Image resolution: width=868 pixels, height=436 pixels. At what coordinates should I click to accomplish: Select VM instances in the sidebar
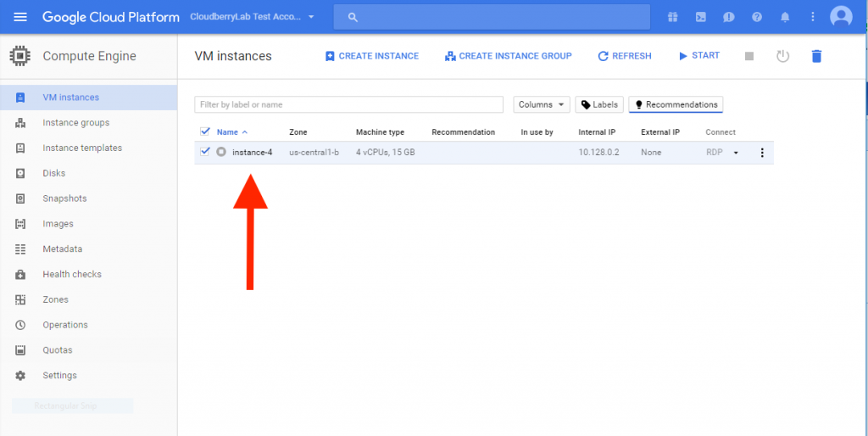pyautogui.click(x=88, y=98)
